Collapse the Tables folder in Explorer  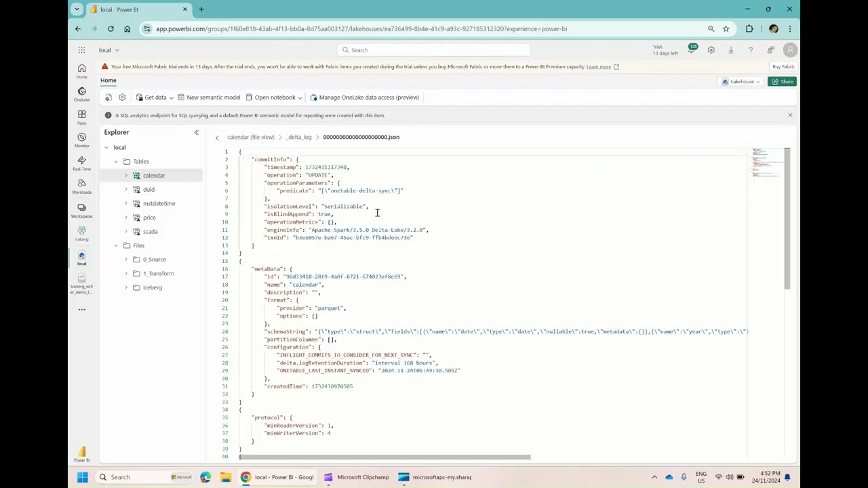pos(116,161)
